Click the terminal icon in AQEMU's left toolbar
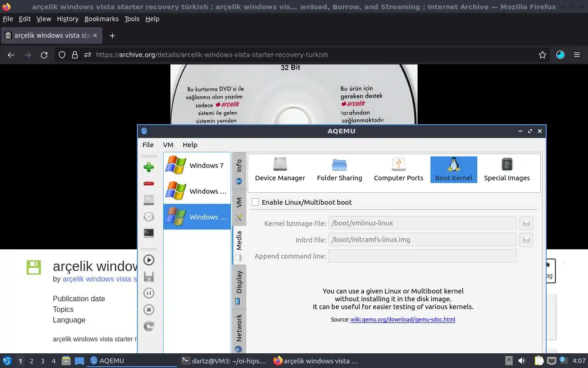 pos(148,233)
